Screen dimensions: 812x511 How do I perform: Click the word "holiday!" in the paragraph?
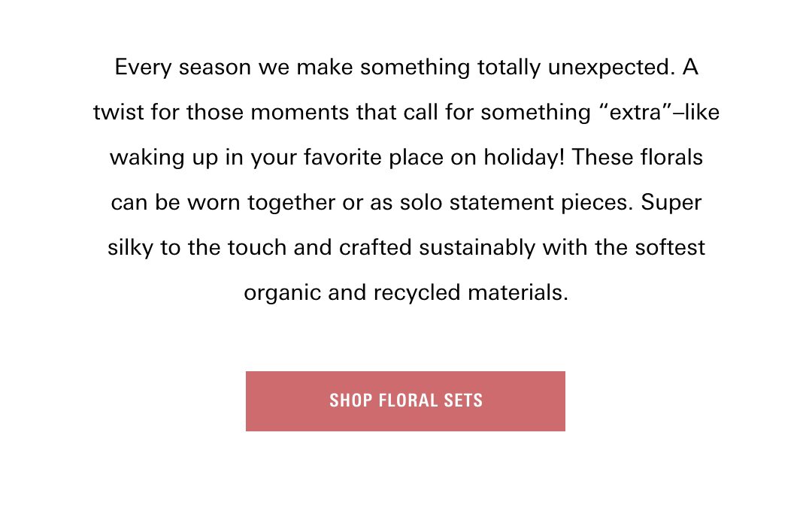pyautogui.click(x=524, y=157)
